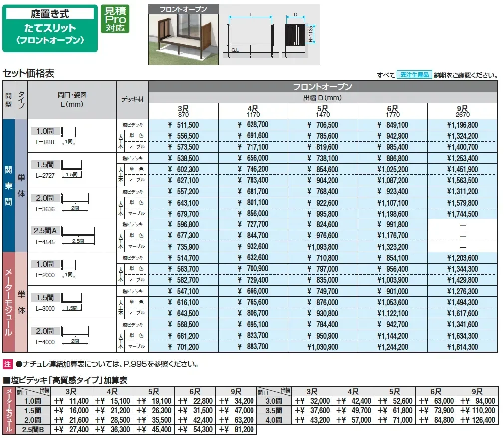Click the surcharge value +¥81,200

pyautogui.click(x=236, y=430)
